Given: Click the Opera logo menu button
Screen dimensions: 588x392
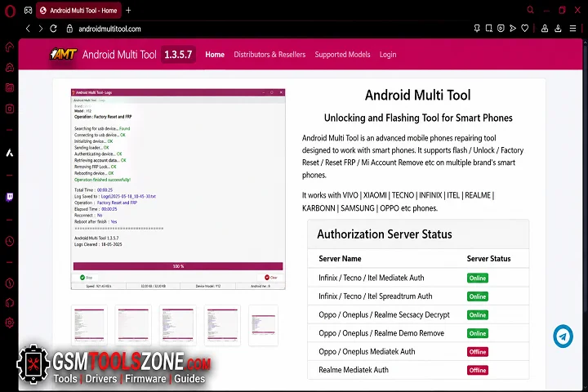Looking at the screenshot, I should click(10, 11).
